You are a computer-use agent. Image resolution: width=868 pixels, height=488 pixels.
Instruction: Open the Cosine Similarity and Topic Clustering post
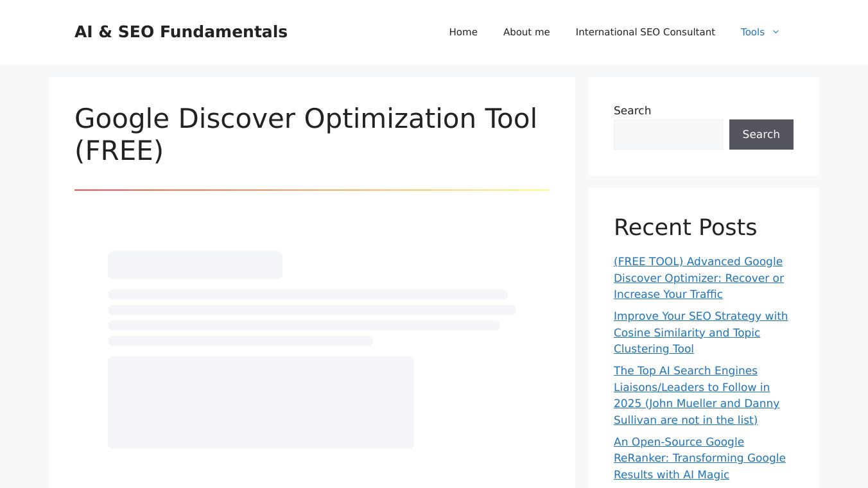pyautogui.click(x=700, y=333)
